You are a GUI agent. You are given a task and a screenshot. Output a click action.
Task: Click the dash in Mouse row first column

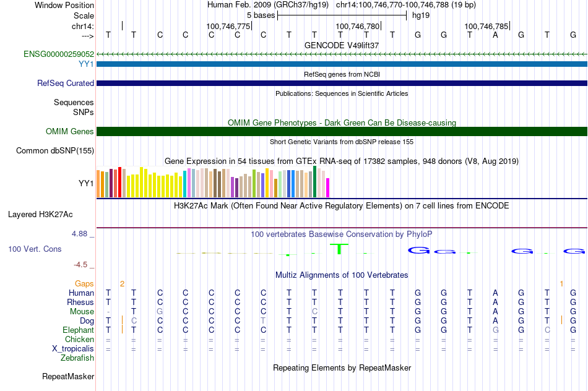pyautogui.click(x=108, y=312)
